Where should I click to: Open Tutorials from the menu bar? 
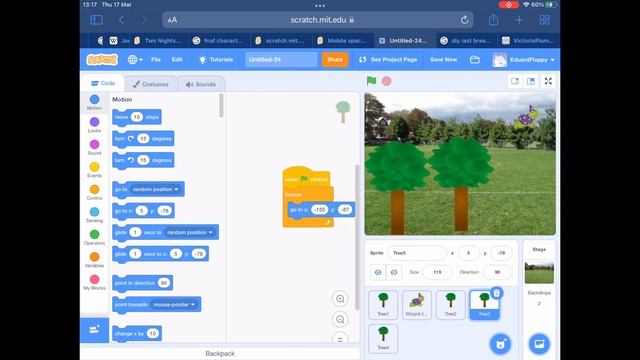(x=216, y=60)
